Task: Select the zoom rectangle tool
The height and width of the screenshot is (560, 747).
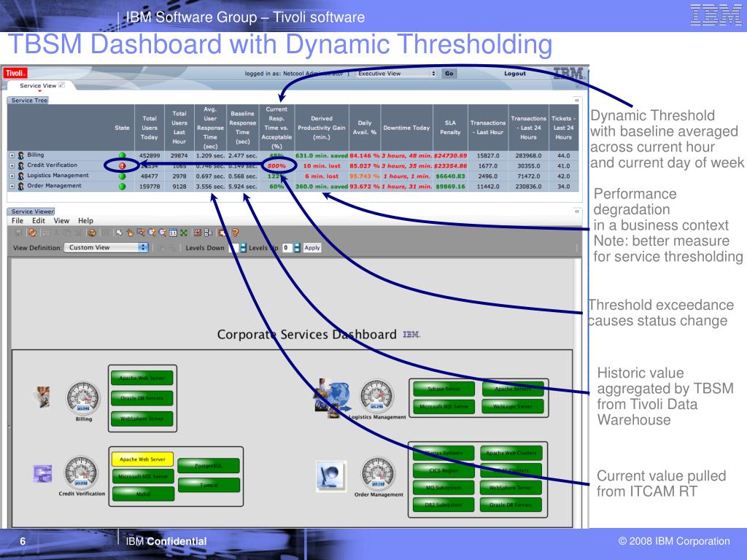Action: tap(141, 233)
